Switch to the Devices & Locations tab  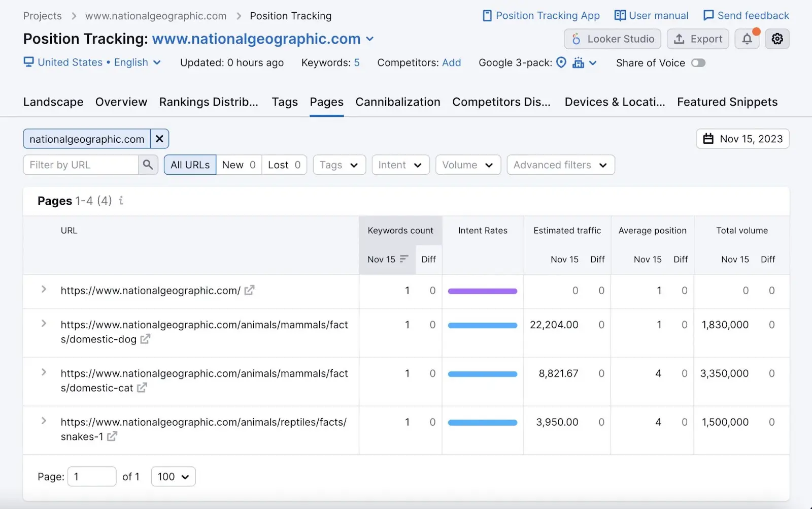[x=615, y=102]
